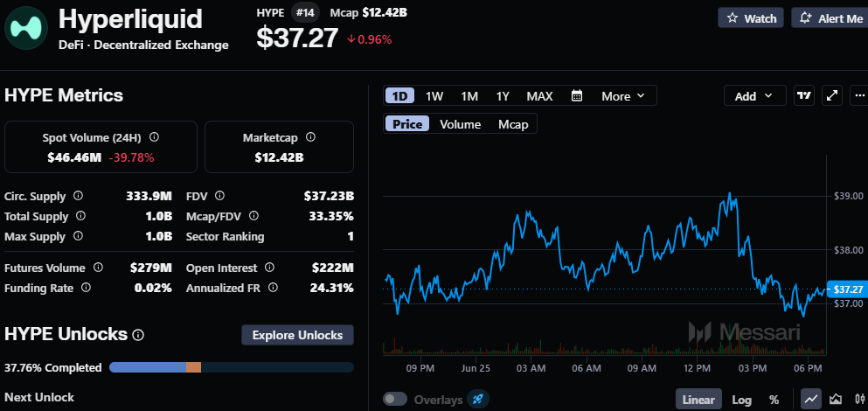868x411 pixels.
Task: Open the Add dropdown
Action: pos(754,96)
